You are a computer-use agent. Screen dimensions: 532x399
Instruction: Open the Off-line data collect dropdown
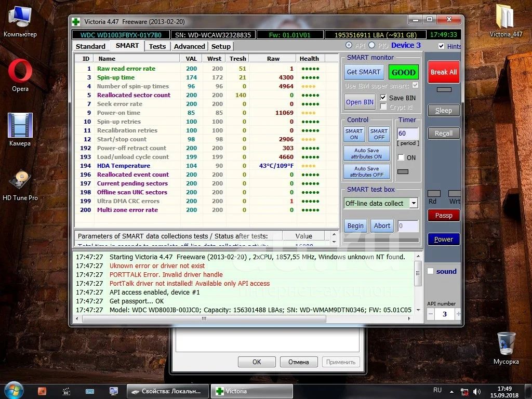[414, 203]
